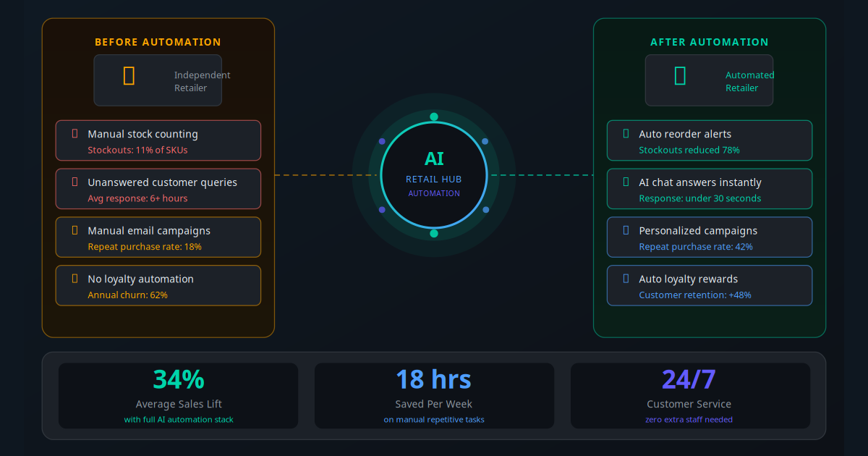
Task: Select the Manual email campaigns title
Action: pyautogui.click(x=149, y=231)
